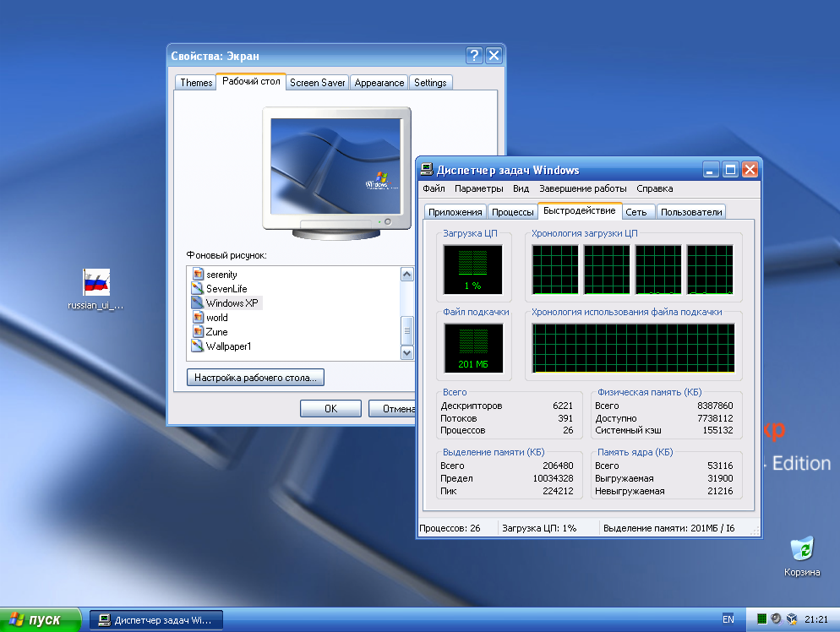840x632 pixels.
Task: Switch to the Appearance tab
Action: (x=379, y=83)
